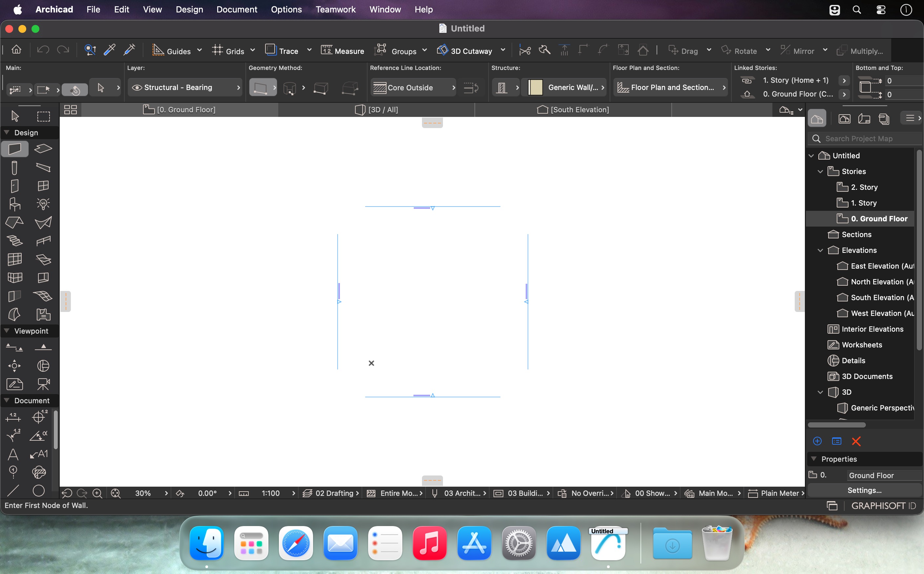Open the View Map navigator icon
Screen dimensions: 924x574
point(844,119)
